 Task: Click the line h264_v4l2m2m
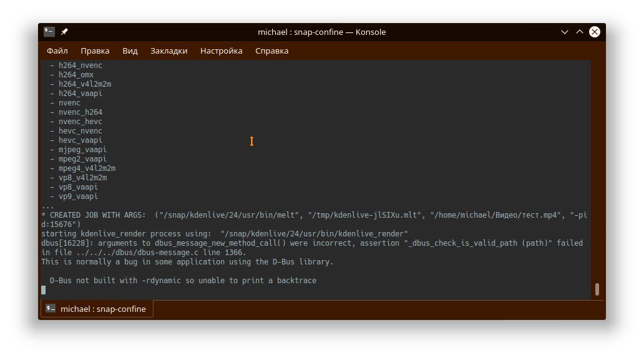[85, 84]
